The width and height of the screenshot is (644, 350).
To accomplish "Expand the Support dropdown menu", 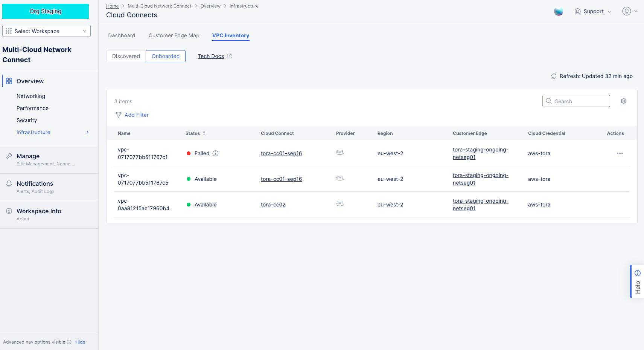I will [593, 12].
